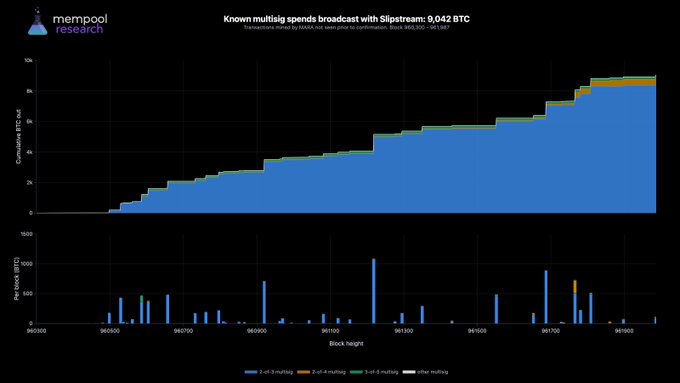This screenshot has height=383, width=680.
Task: Toggle the other multisig legend entry
Action: [425, 372]
